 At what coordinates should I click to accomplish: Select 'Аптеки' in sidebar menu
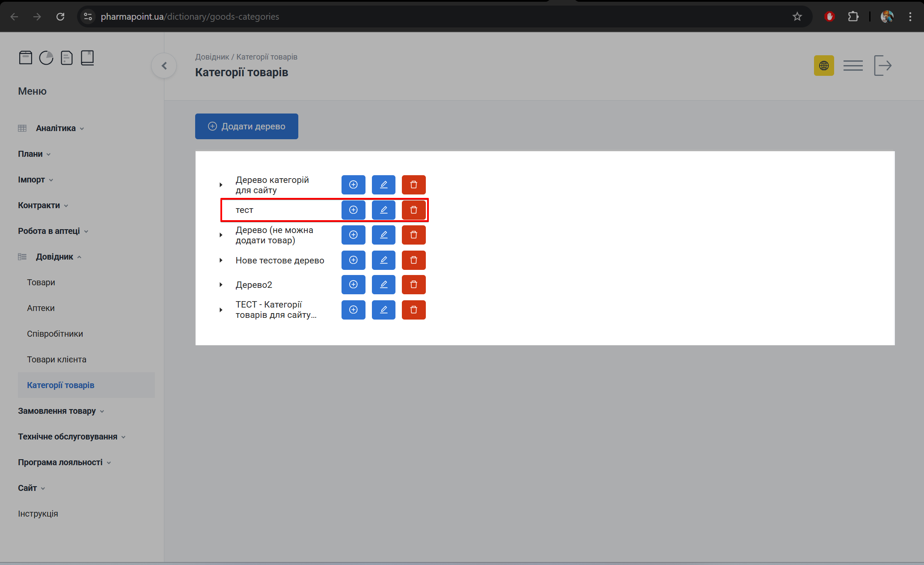click(x=41, y=308)
